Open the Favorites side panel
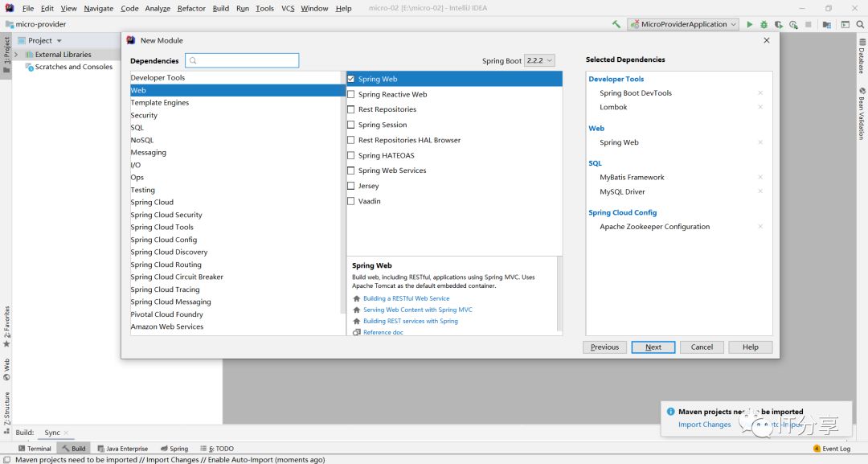 point(6,326)
